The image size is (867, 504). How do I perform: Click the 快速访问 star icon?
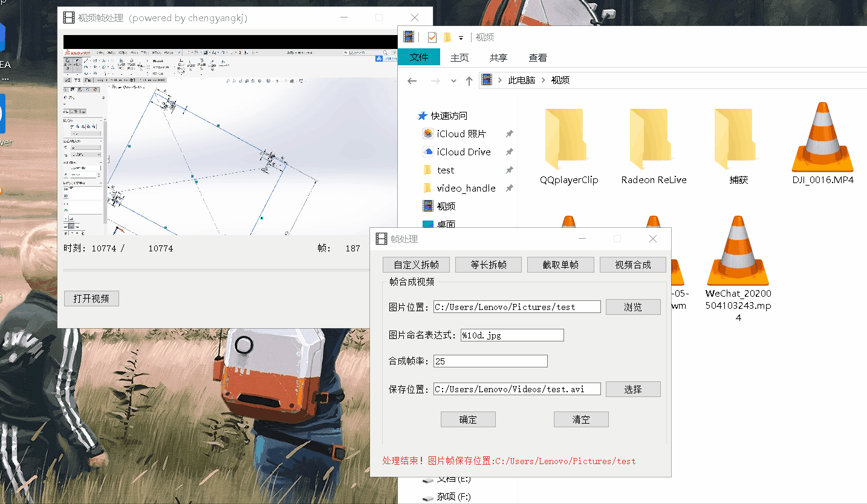[x=423, y=115]
